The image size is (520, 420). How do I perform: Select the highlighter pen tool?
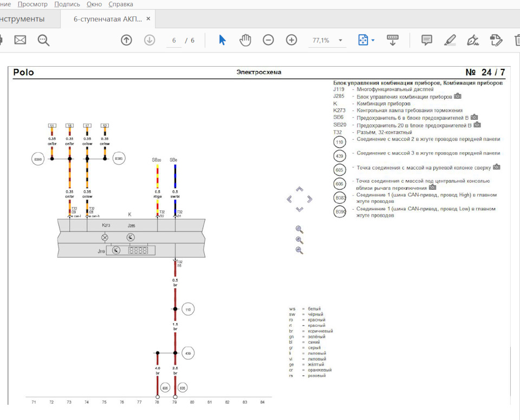[x=450, y=40]
